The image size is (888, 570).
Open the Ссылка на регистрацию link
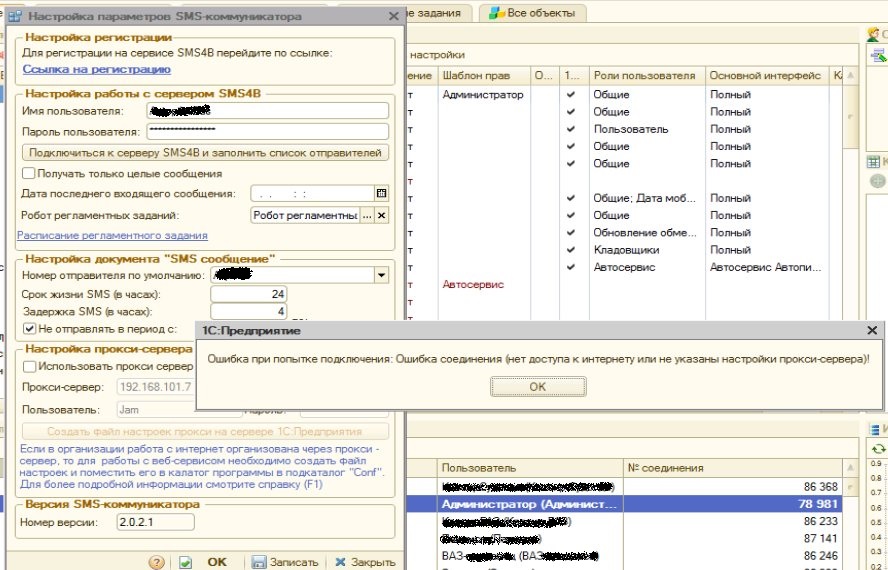(97, 69)
